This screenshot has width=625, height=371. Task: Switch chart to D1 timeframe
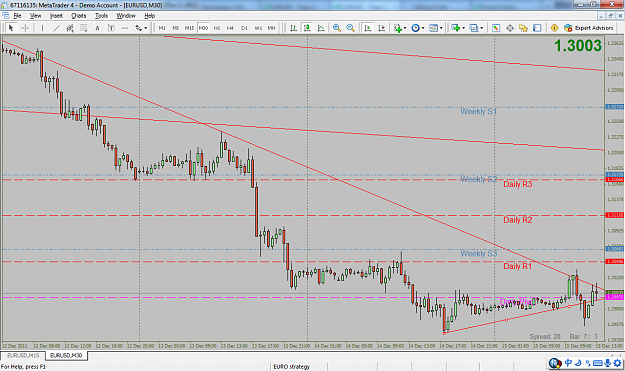click(x=244, y=28)
